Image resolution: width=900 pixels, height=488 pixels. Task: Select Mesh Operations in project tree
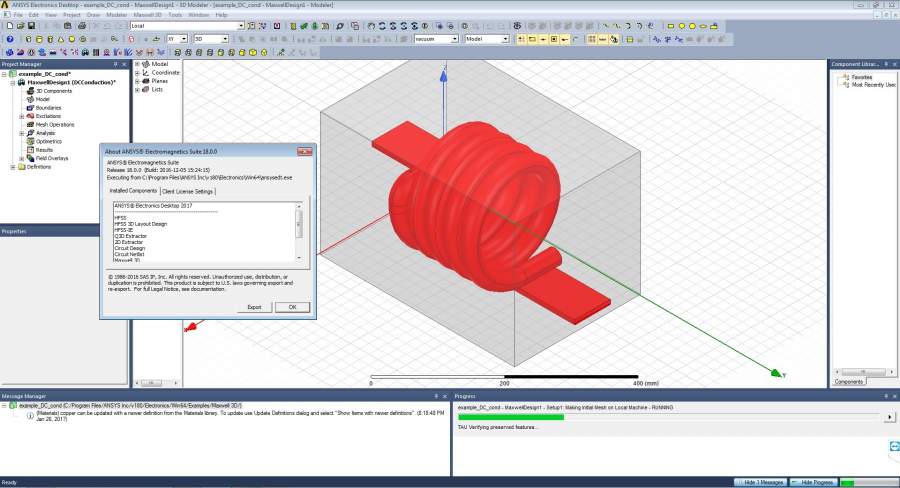click(x=55, y=125)
